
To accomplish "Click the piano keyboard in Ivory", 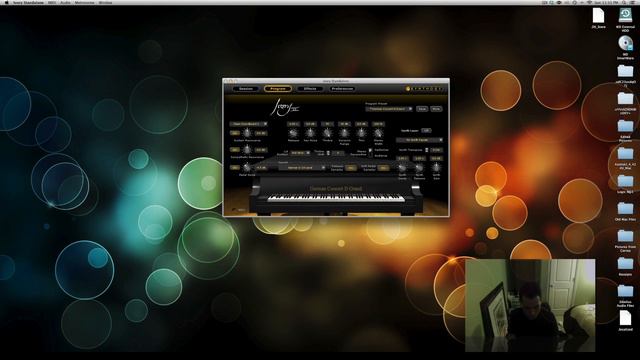I will 336,198.
